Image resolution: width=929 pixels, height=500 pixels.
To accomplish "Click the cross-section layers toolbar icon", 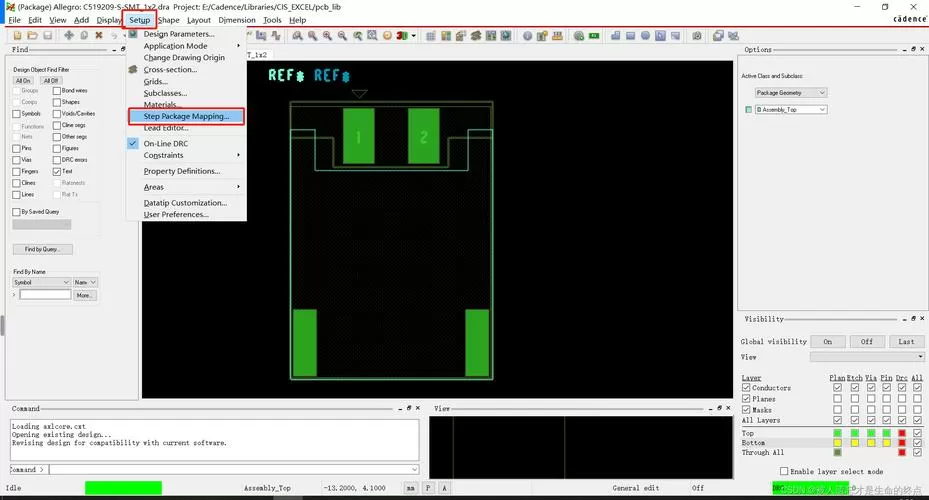I will [x=476, y=36].
